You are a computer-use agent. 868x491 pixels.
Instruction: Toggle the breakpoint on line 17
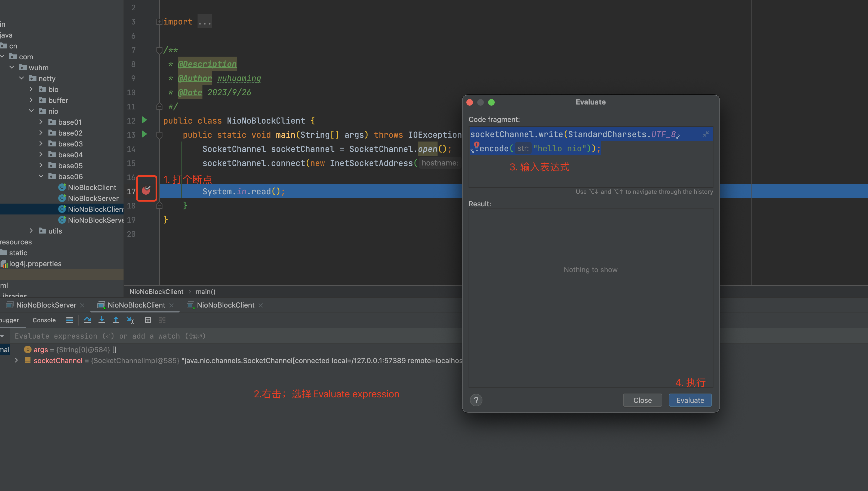[x=146, y=191]
